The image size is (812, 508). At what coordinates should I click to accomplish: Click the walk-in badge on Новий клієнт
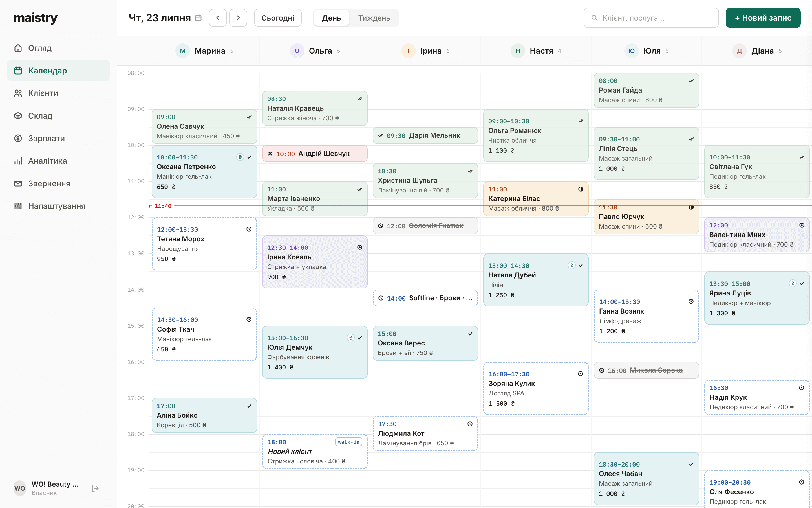coord(348,442)
